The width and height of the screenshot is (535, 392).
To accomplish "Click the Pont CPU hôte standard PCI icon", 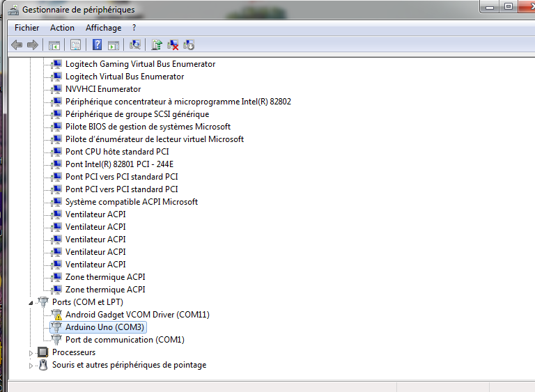I will tap(56, 152).
